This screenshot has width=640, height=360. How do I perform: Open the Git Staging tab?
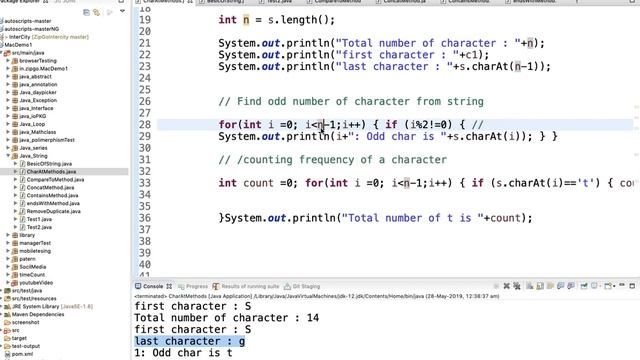coord(302,286)
